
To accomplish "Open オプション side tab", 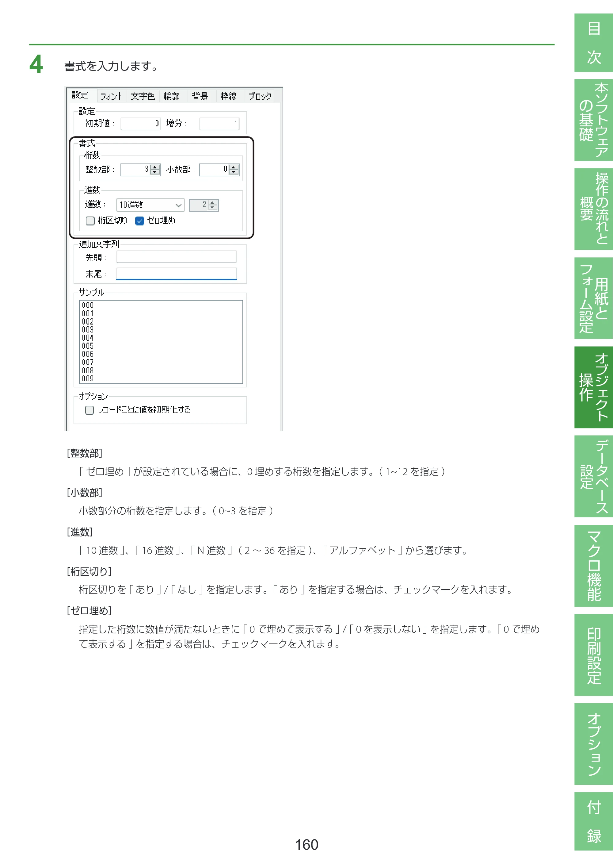I will pos(593,744).
